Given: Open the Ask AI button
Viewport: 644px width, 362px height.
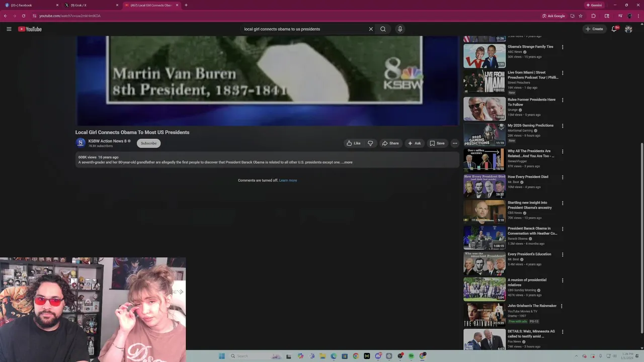Looking at the screenshot, I should click(x=414, y=143).
